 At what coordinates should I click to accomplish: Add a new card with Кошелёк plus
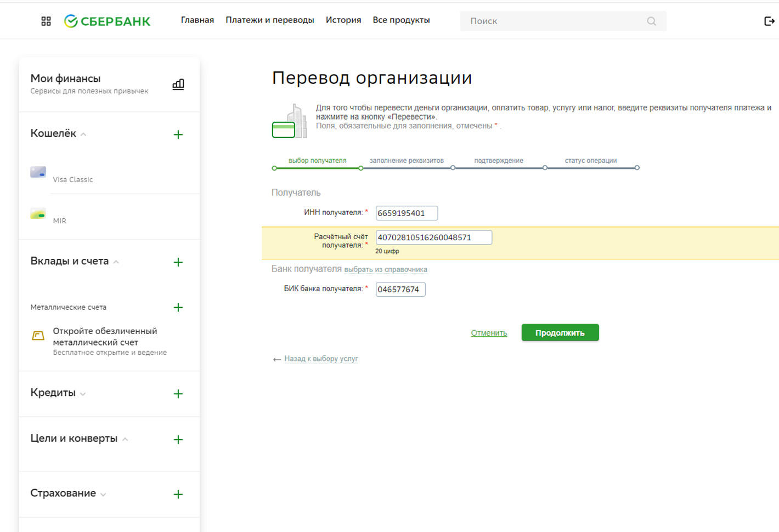(178, 134)
